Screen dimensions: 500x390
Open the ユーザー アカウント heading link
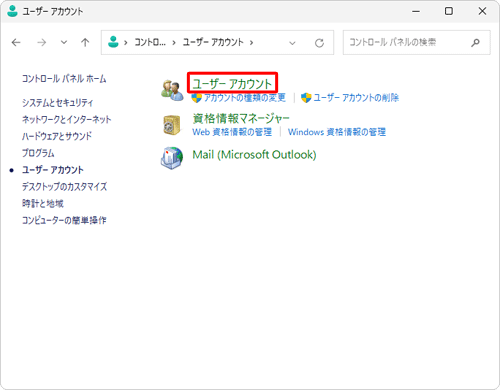tap(232, 83)
